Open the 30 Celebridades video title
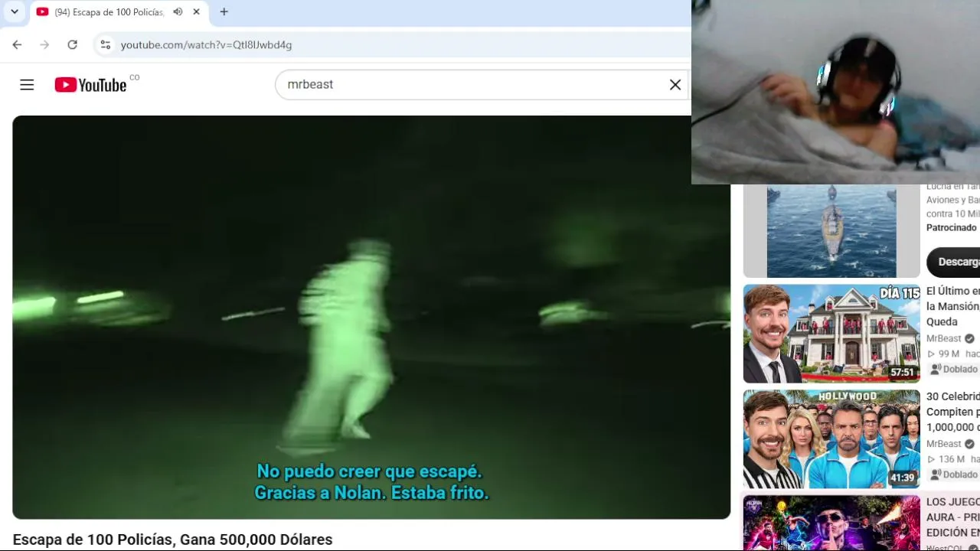 click(953, 412)
